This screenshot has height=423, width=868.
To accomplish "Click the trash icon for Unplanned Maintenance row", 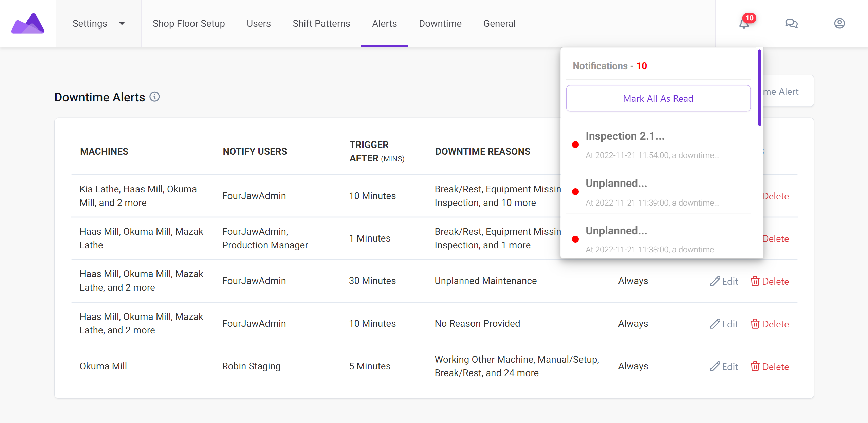I will (755, 281).
